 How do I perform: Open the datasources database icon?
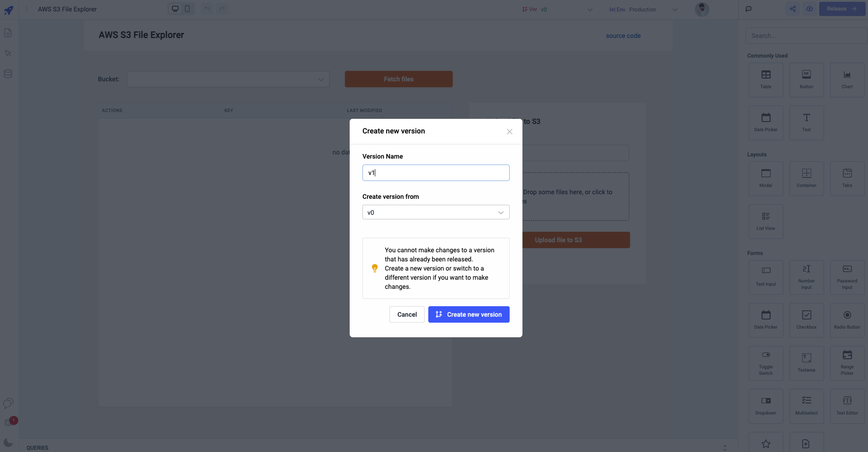coord(8,74)
